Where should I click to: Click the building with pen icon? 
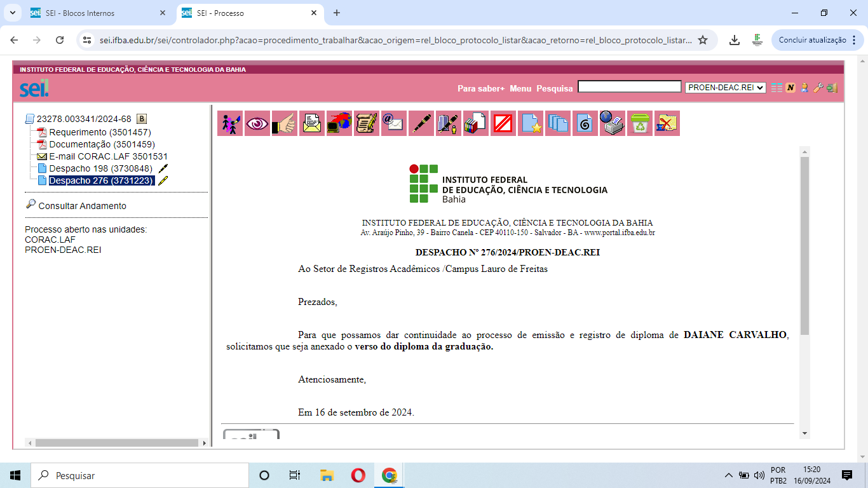(x=449, y=123)
